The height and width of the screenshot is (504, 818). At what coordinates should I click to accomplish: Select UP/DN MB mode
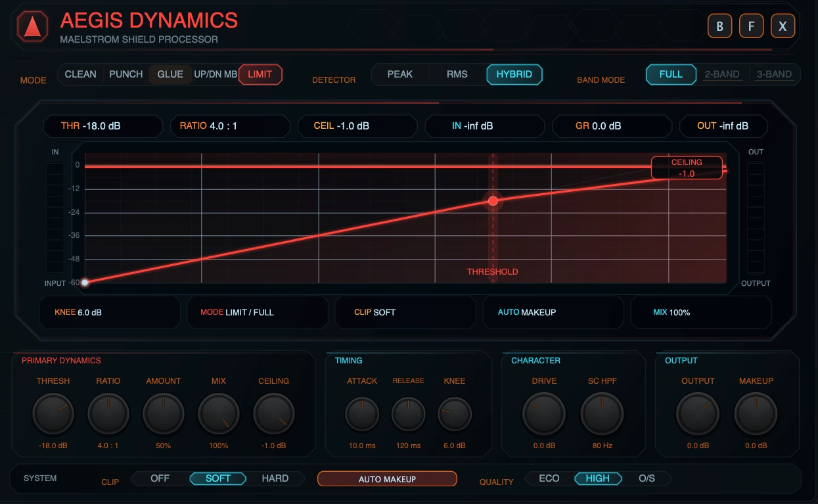(x=216, y=74)
